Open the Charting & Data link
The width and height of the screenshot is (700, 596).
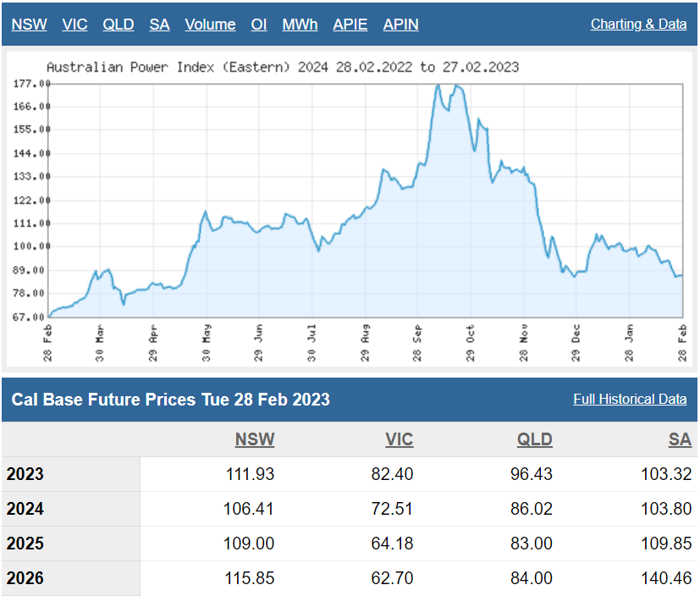638,25
